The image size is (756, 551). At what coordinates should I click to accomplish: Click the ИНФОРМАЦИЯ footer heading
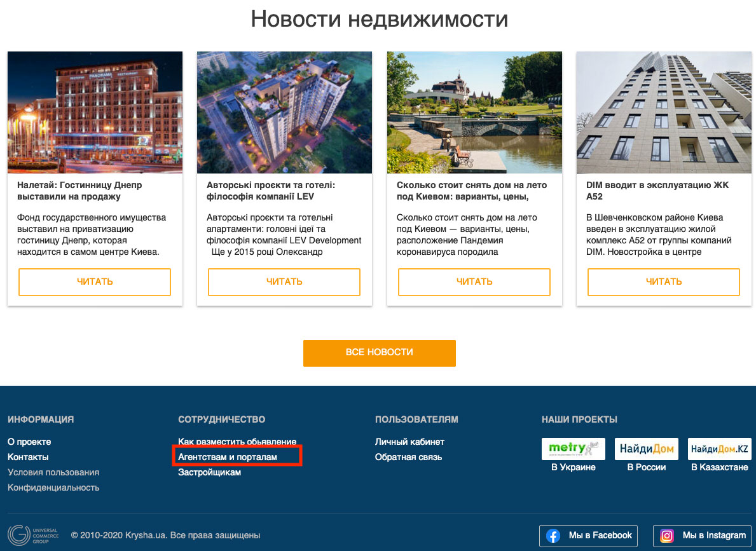(x=41, y=419)
